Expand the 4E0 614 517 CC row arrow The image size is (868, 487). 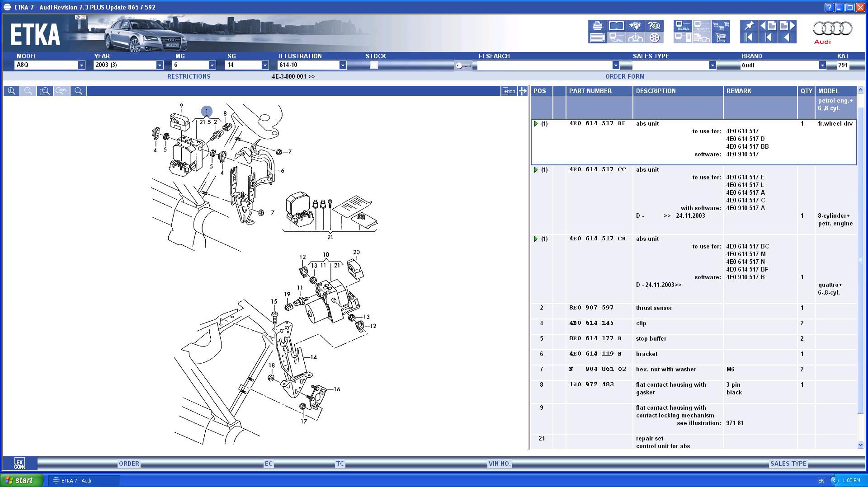click(x=536, y=169)
